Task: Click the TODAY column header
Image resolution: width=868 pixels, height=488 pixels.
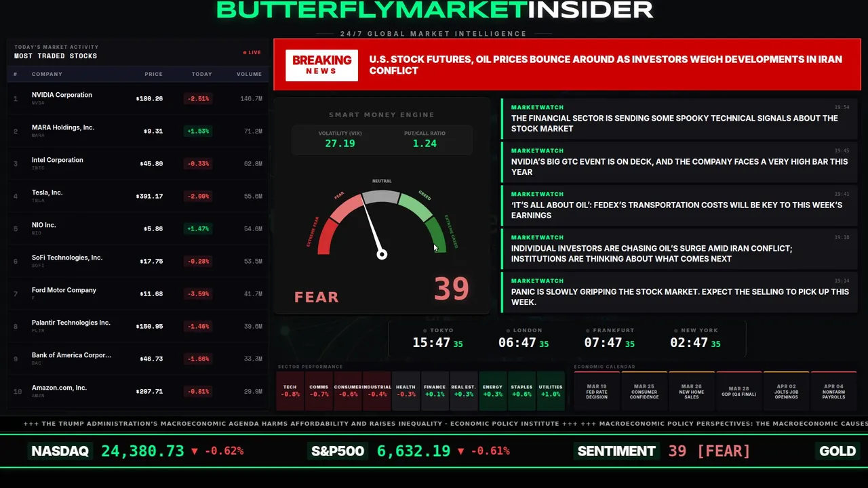Action: coord(202,74)
